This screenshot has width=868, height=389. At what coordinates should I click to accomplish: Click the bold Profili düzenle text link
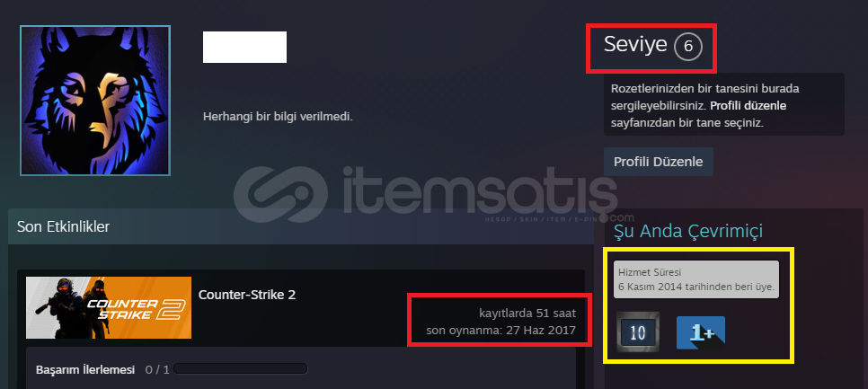748,106
